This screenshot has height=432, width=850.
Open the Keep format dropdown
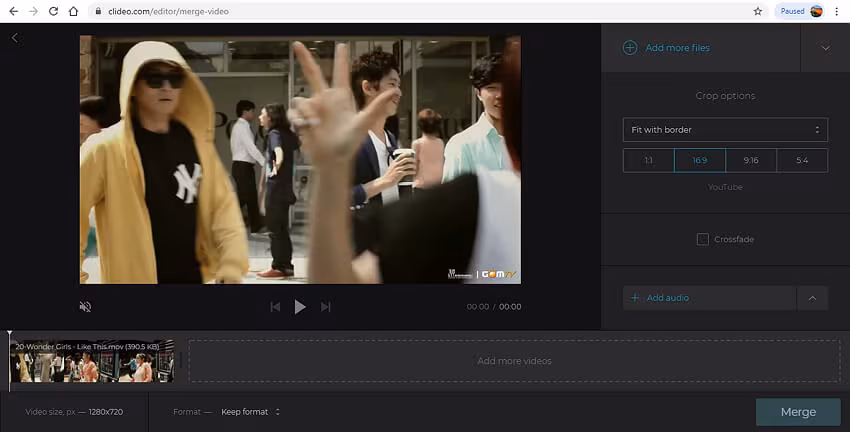(250, 412)
